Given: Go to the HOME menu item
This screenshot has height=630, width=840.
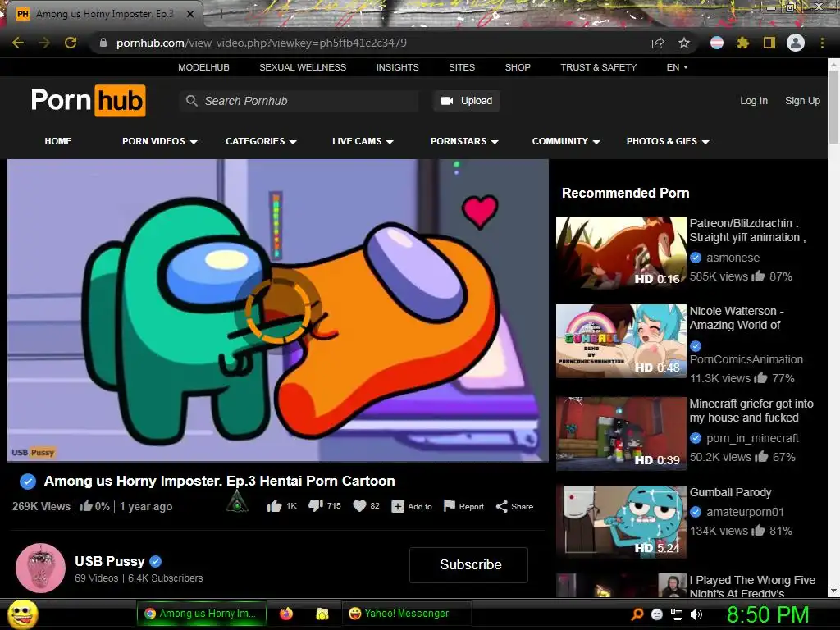Looking at the screenshot, I should tap(58, 141).
